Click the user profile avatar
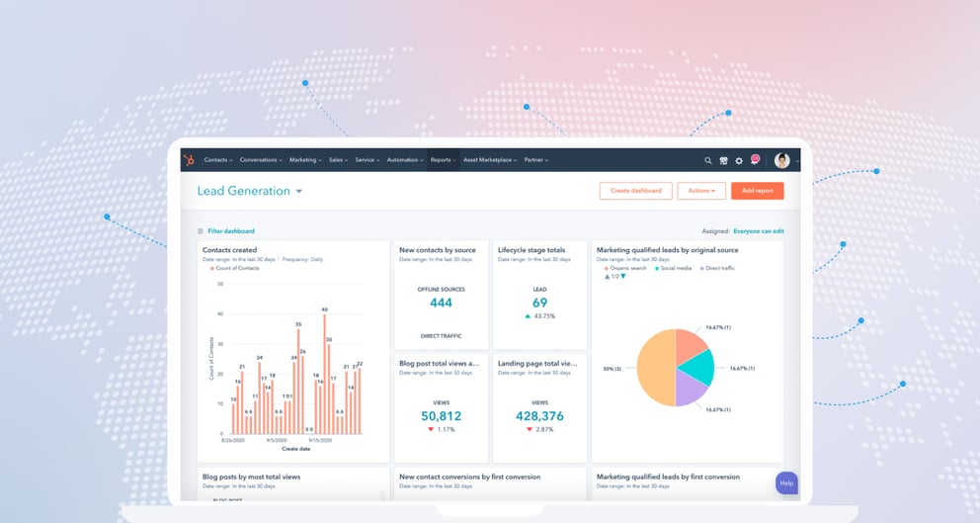Screen dimensions: 980x523 coord(782,160)
